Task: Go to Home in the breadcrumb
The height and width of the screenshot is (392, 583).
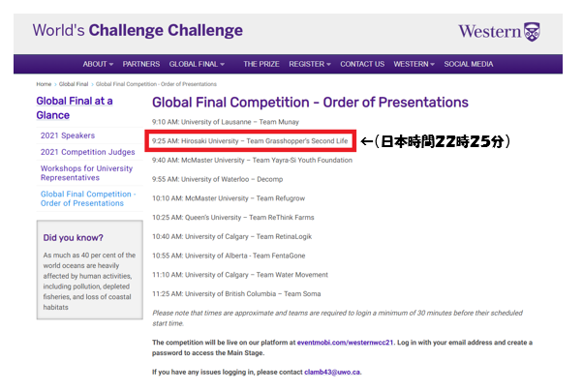Action: pyautogui.click(x=44, y=84)
